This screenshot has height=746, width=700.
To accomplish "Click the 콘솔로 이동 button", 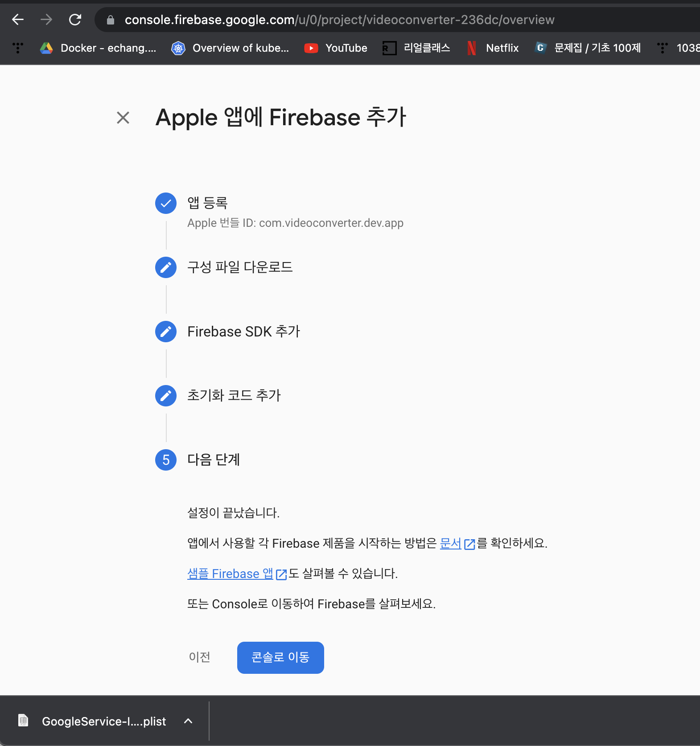I will (x=280, y=658).
